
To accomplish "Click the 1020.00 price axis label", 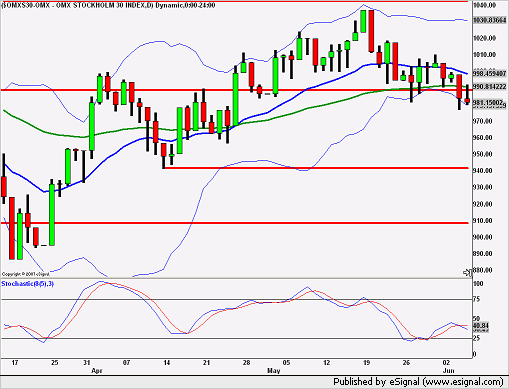I will pyautogui.click(x=484, y=38).
